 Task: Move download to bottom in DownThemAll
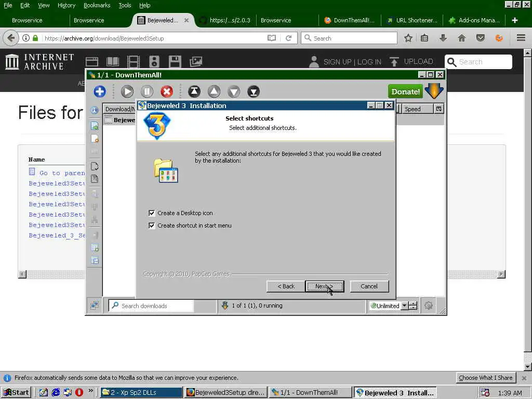(x=254, y=91)
